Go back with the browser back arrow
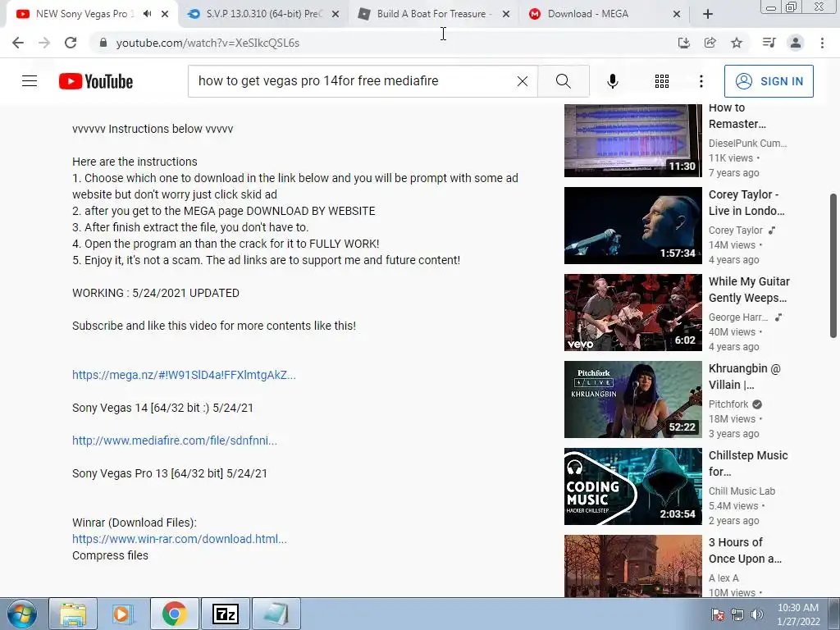 point(18,43)
